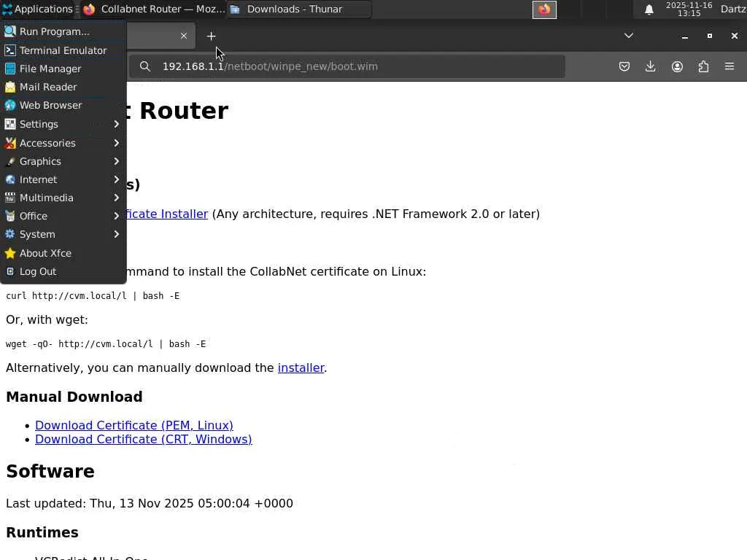Click the Software heading
Image resolution: width=747 pixels, height=560 pixels.
tap(50, 471)
